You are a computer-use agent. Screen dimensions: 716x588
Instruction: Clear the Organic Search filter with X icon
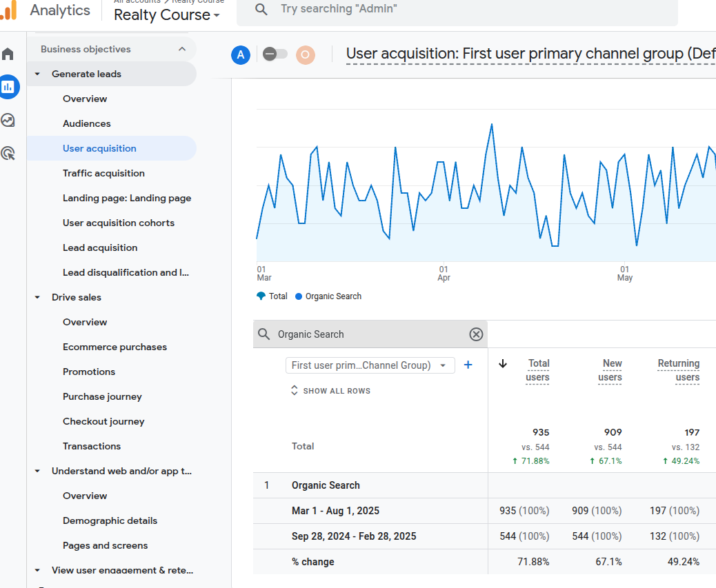tap(476, 334)
